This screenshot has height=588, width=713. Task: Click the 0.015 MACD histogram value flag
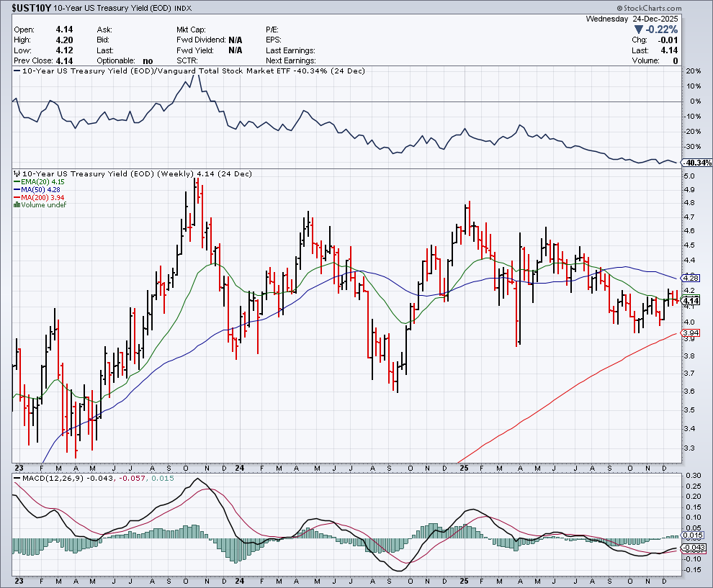pos(692,535)
